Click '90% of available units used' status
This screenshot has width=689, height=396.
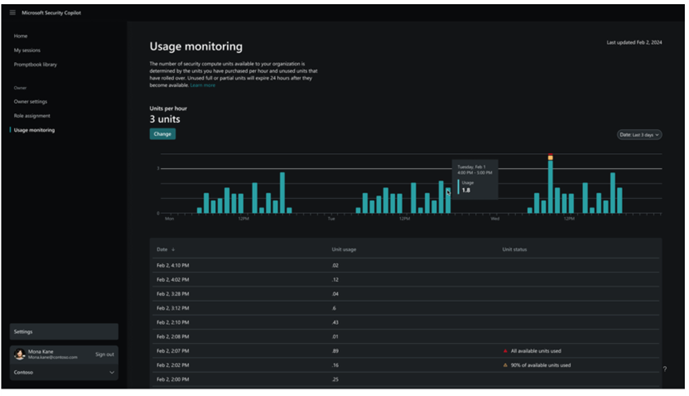point(540,365)
